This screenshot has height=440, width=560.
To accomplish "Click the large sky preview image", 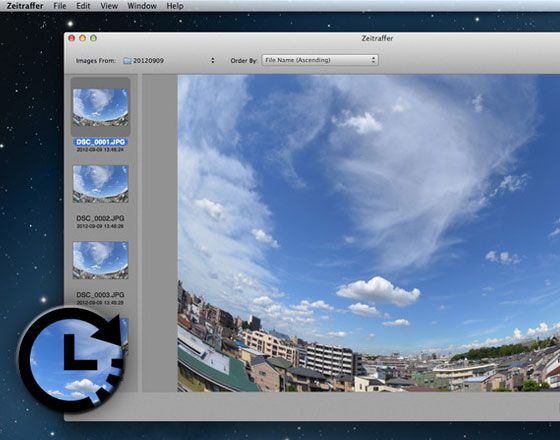I will 369,233.
